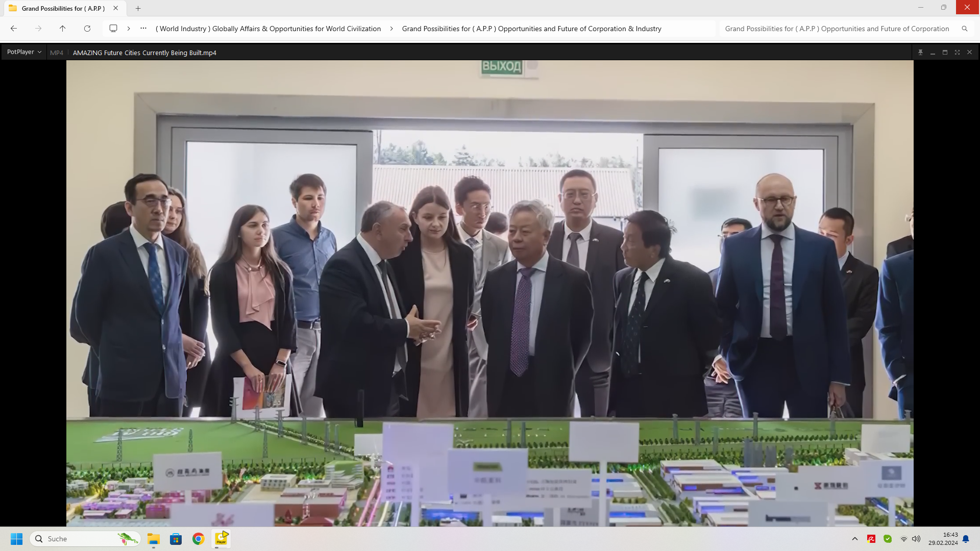Show hidden system tray icons

coord(855,539)
